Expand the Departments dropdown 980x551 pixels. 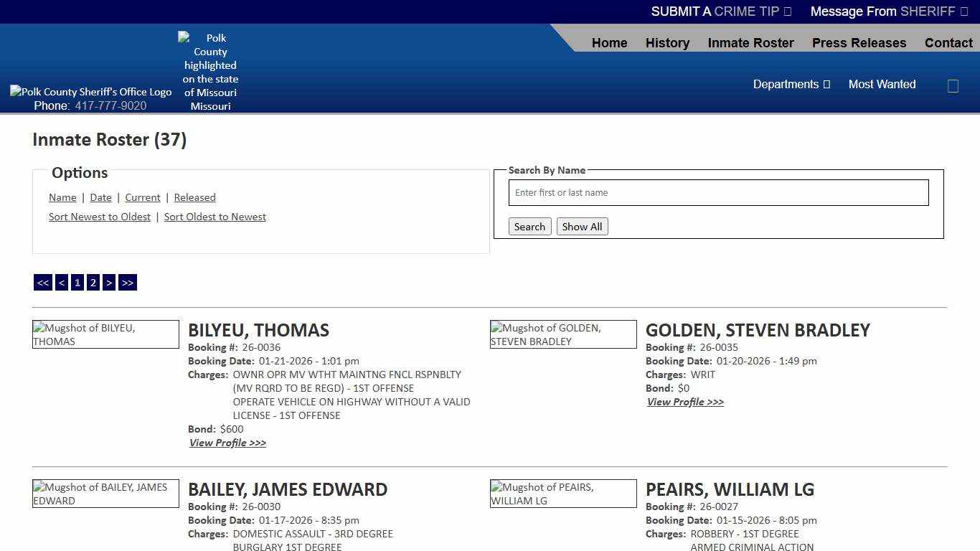tap(791, 84)
